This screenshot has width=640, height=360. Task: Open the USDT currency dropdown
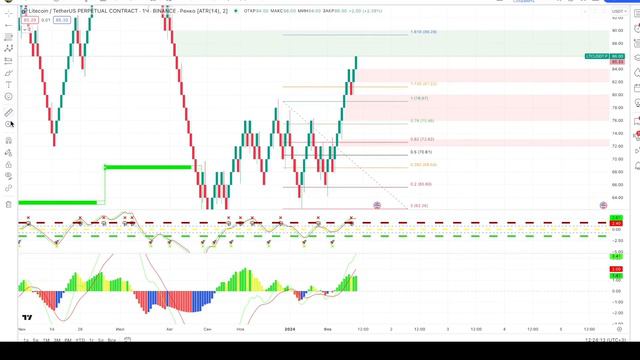click(619, 11)
